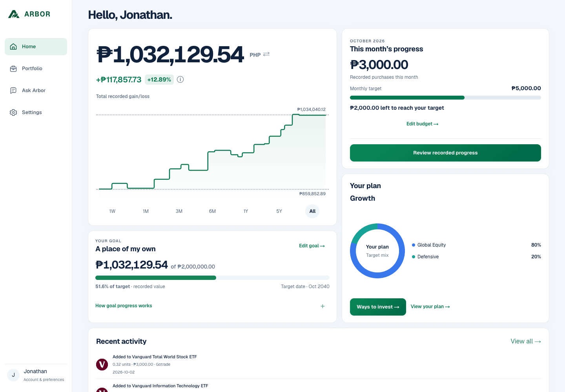Follow the View your plan link
Viewport: 565px width, 392px height.
tap(430, 307)
